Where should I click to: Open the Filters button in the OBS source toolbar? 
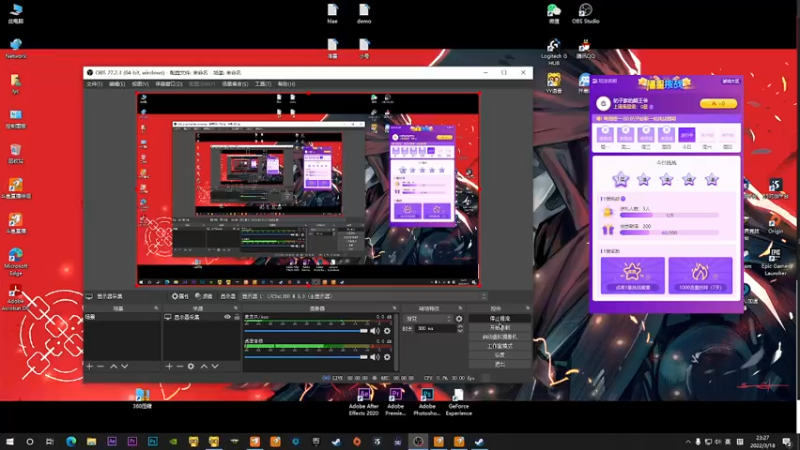(204, 296)
